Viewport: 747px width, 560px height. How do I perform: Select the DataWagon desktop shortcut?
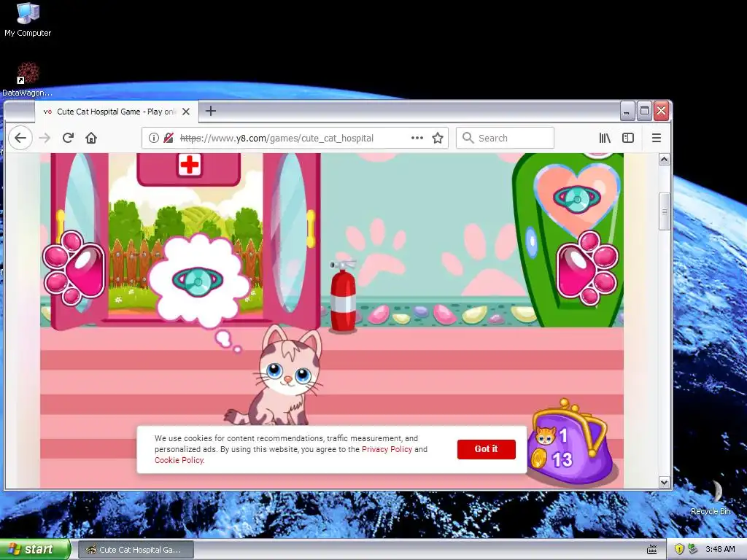[x=28, y=79]
